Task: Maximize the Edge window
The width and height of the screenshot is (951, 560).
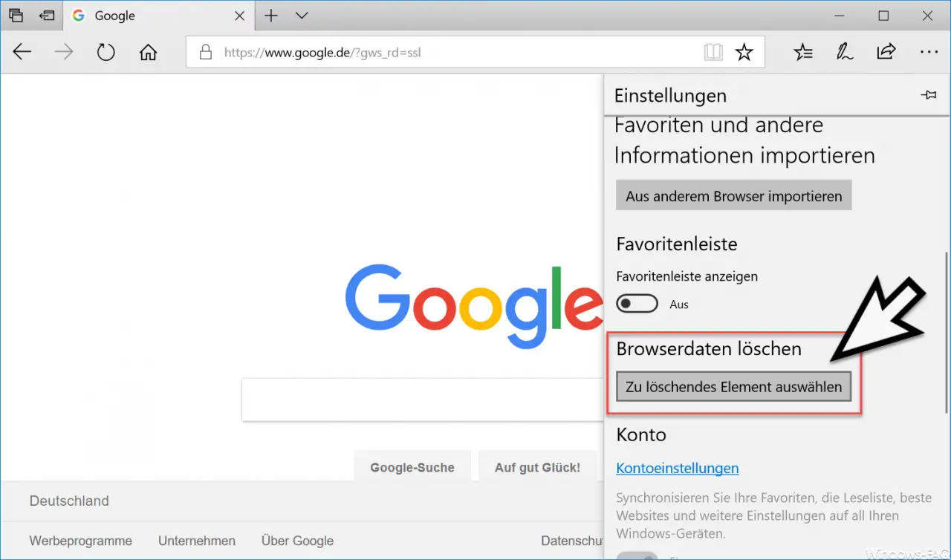Action: 883,16
